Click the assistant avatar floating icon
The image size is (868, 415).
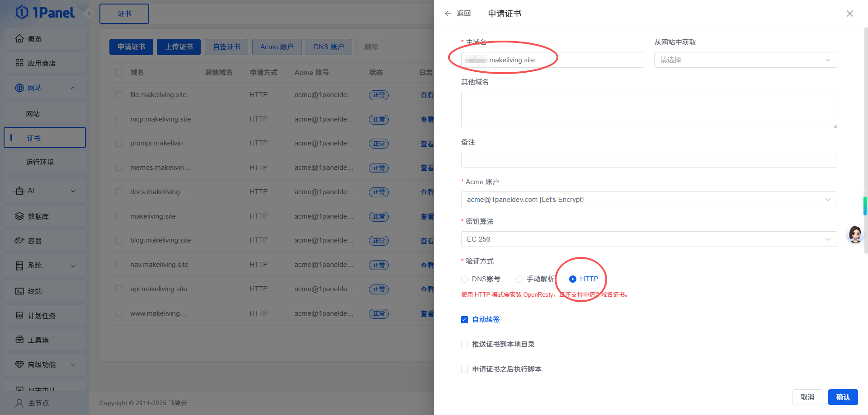point(854,234)
